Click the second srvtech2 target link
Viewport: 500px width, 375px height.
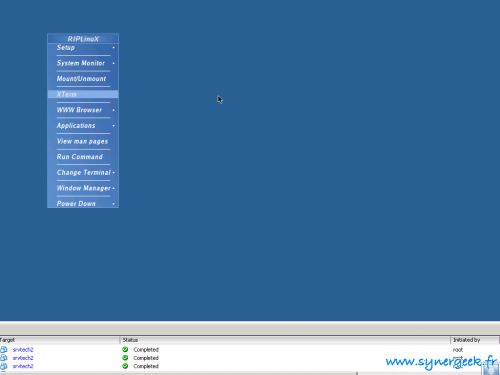(23, 358)
